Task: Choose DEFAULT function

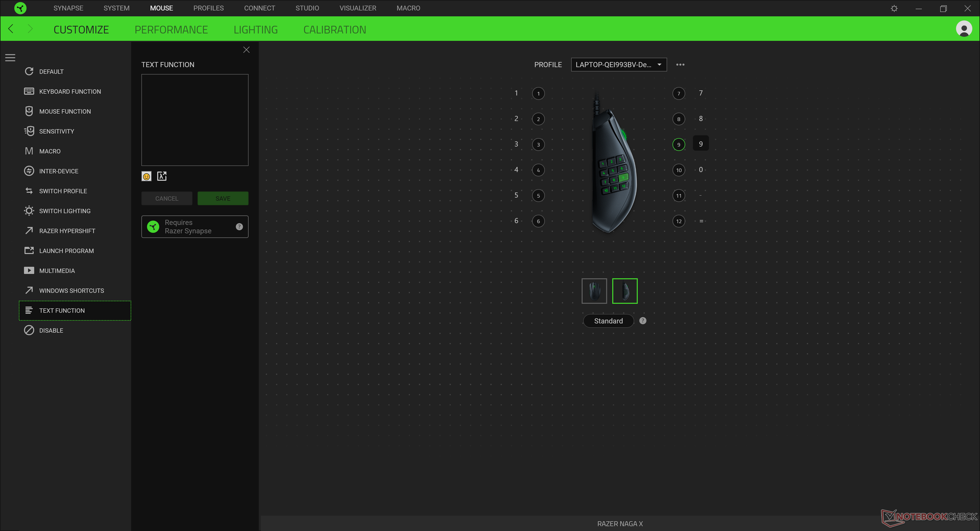Action: [x=75, y=71]
